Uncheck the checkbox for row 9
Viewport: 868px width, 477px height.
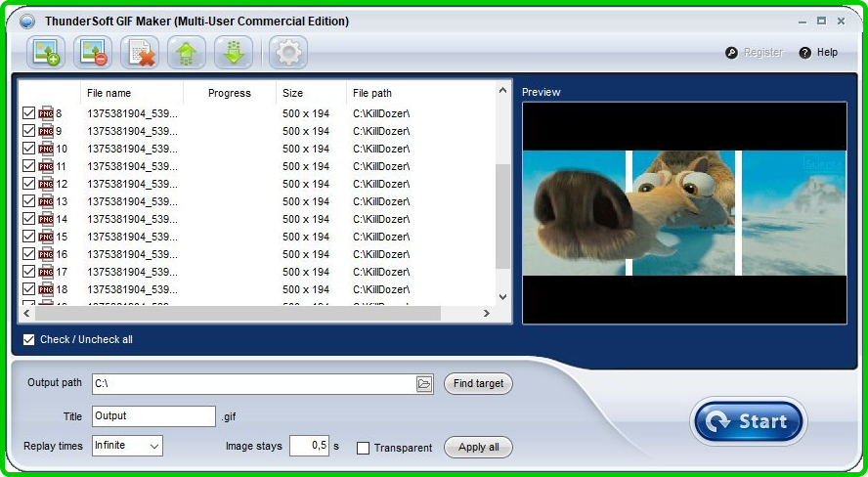click(x=28, y=131)
